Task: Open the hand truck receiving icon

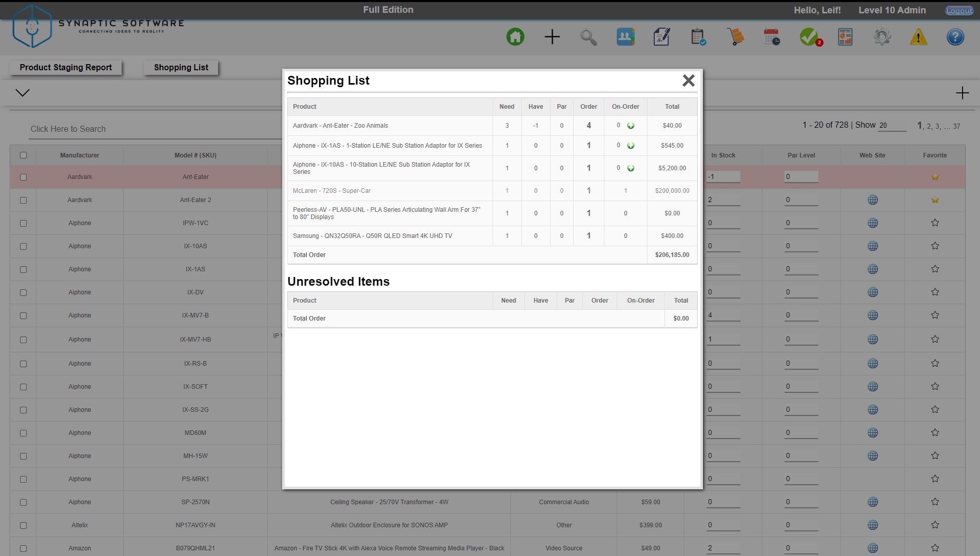Action: (736, 36)
